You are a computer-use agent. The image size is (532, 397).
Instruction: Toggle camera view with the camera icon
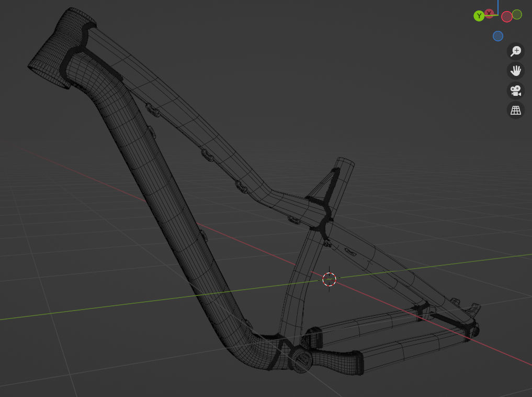516,91
